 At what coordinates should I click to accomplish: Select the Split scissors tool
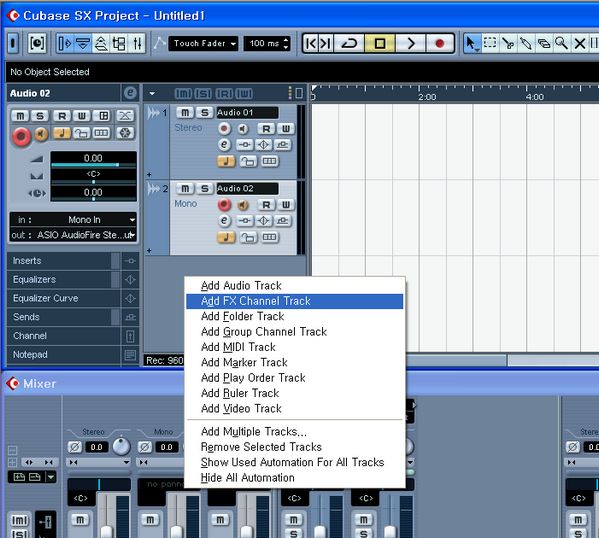[508, 43]
